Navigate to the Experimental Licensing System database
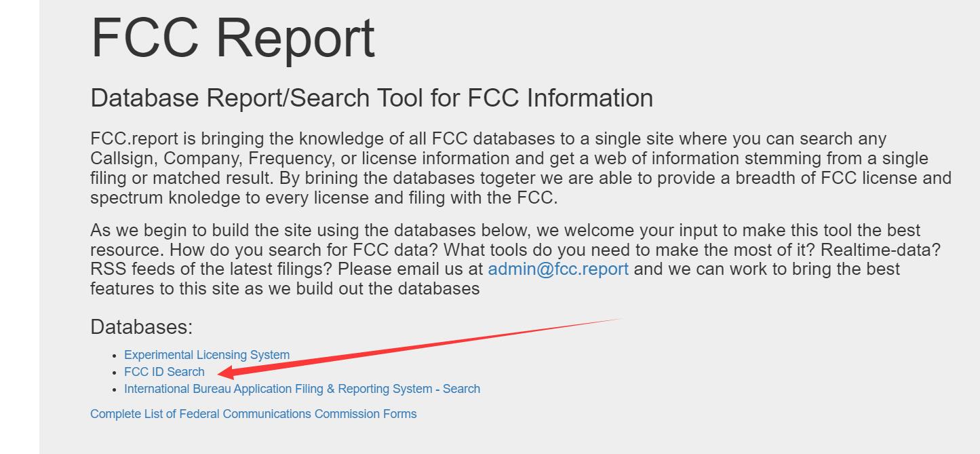This screenshot has width=980, height=454. (x=205, y=354)
